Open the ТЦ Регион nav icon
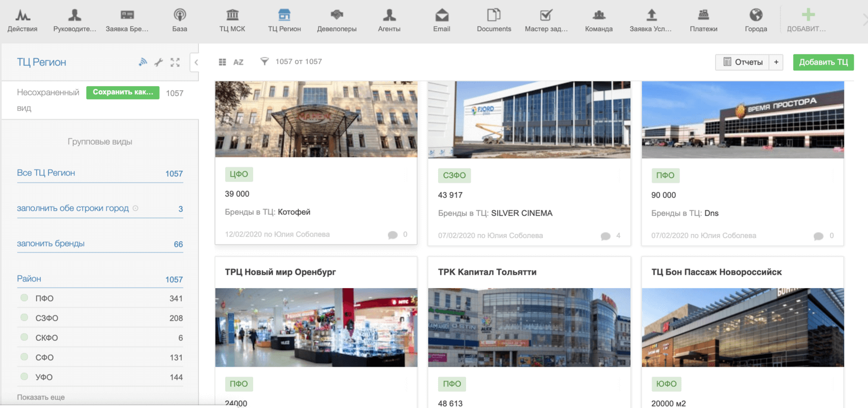868x408 pixels. pyautogui.click(x=284, y=15)
